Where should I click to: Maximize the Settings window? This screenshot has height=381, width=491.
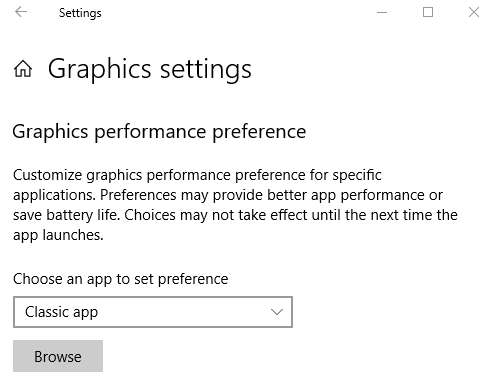pos(428,12)
